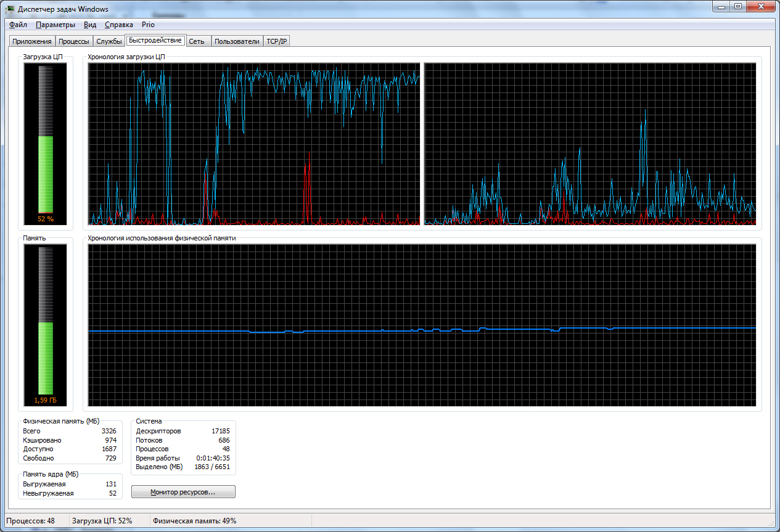
Task: Click the CPU load gauge showing 52 %
Action: (x=45, y=144)
